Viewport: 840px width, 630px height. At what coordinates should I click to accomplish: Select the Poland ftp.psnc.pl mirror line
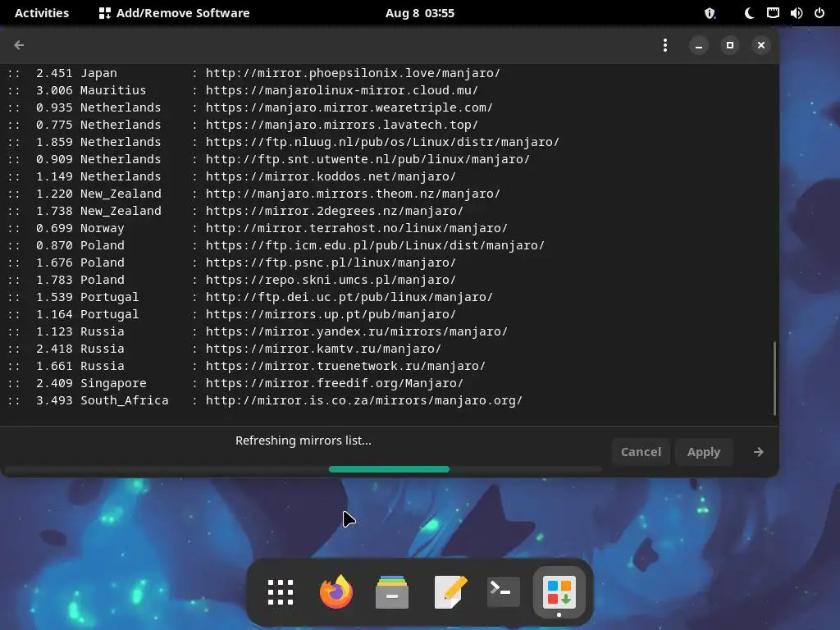pos(232,262)
